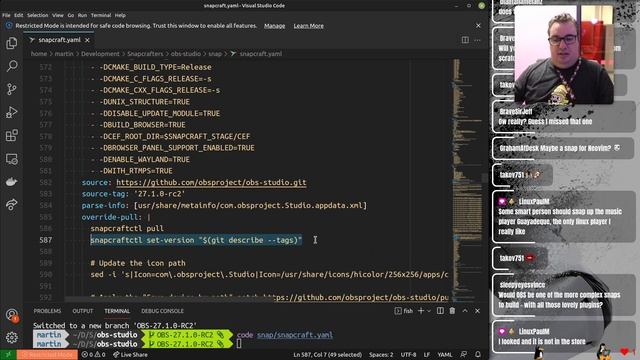This screenshot has height=360, width=640.
Task: Open the Live Share view in activity bar
Action: pos(11,204)
